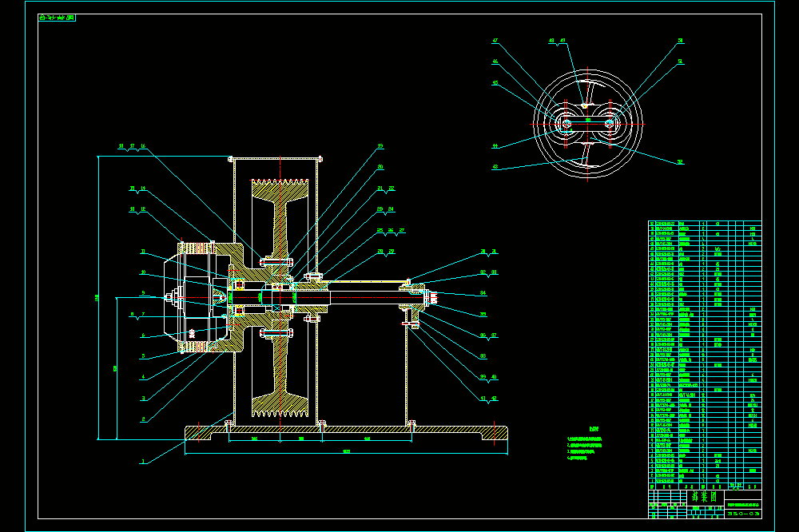Pick balloon number 52 right of end view
Screen dimensions: 799x532
tap(680, 163)
